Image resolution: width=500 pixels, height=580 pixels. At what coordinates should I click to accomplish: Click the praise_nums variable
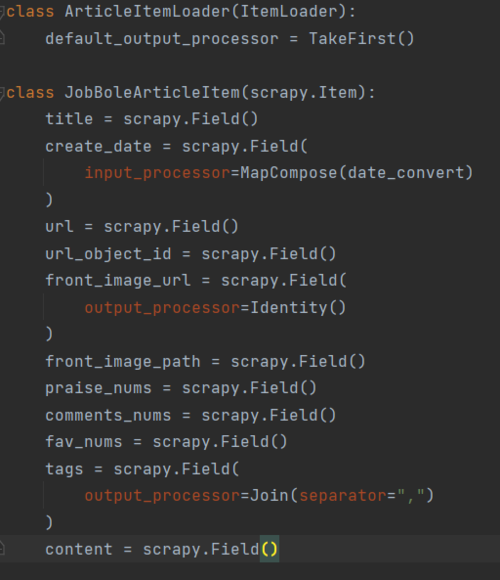point(98,388)
